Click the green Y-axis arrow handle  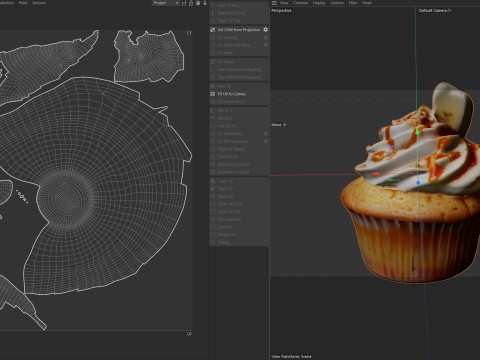(x=417, y=131)
